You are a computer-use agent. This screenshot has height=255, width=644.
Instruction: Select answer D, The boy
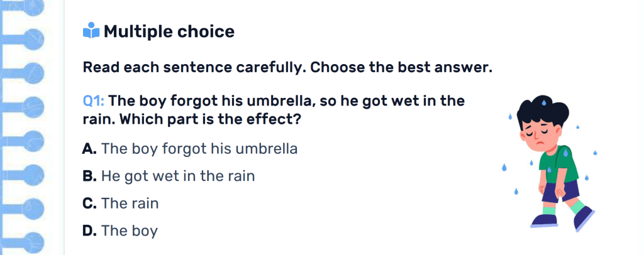point(129,231)
